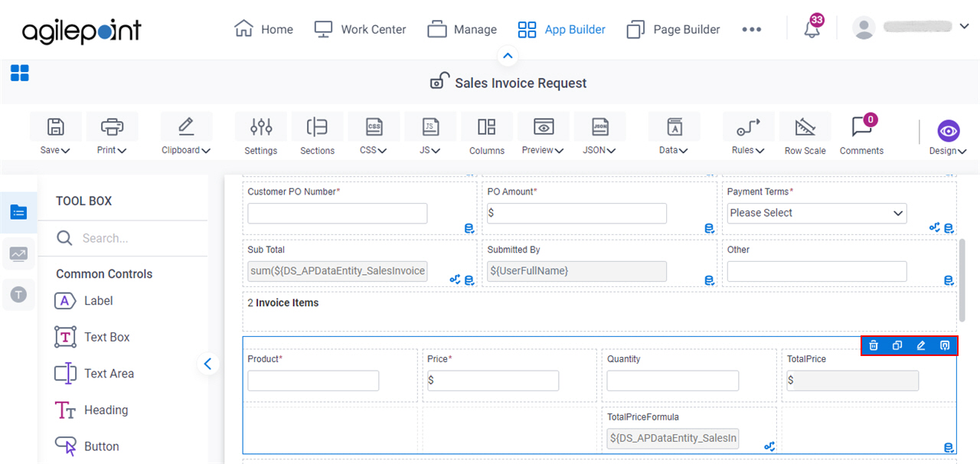Open the Comments panel
This screenshot has height=464, width=980.
pyautogui.click(x=861, y=135)
